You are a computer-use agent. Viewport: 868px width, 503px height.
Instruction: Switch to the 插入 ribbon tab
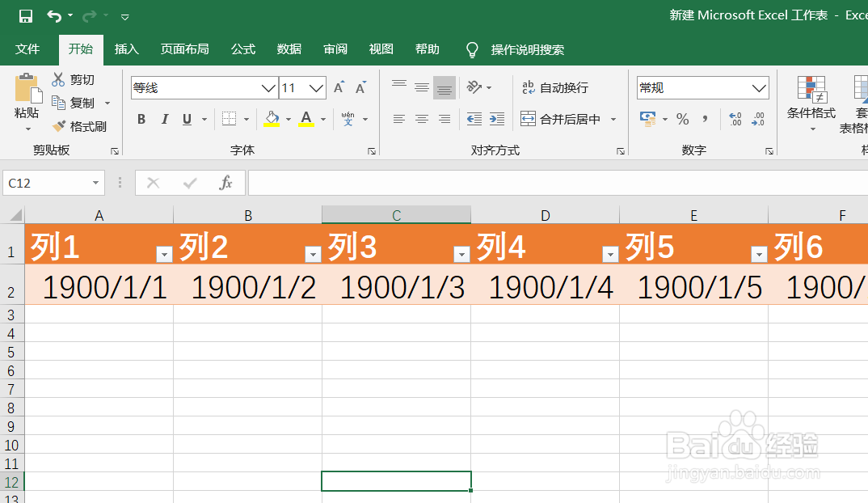(x=126, y=49)
